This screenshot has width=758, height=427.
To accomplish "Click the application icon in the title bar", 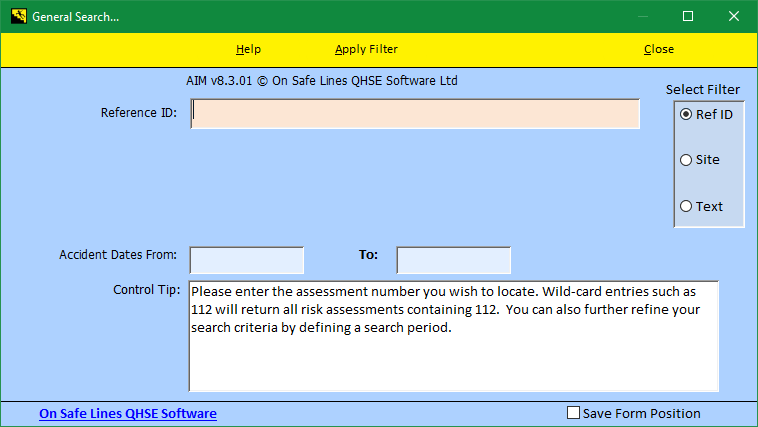I will (x=19, y=16).
